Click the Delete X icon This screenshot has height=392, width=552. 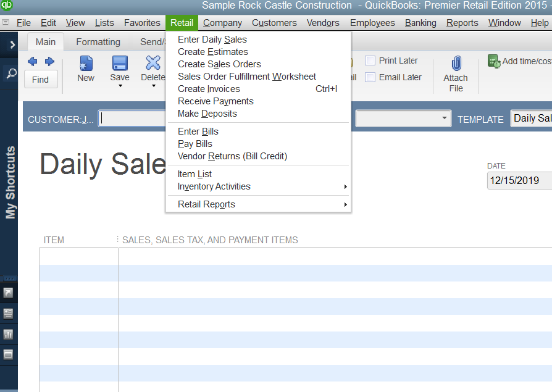coord(153,64)
